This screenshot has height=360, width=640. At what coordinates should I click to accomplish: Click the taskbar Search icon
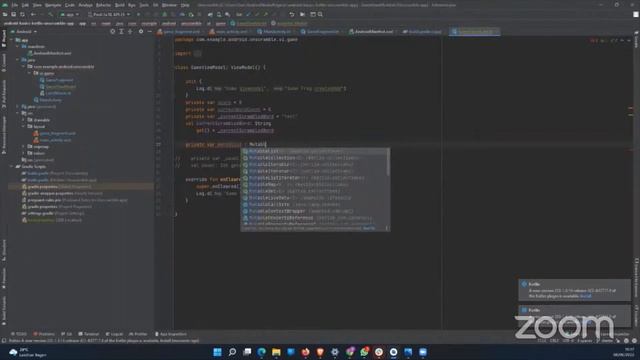click(232, 352)
